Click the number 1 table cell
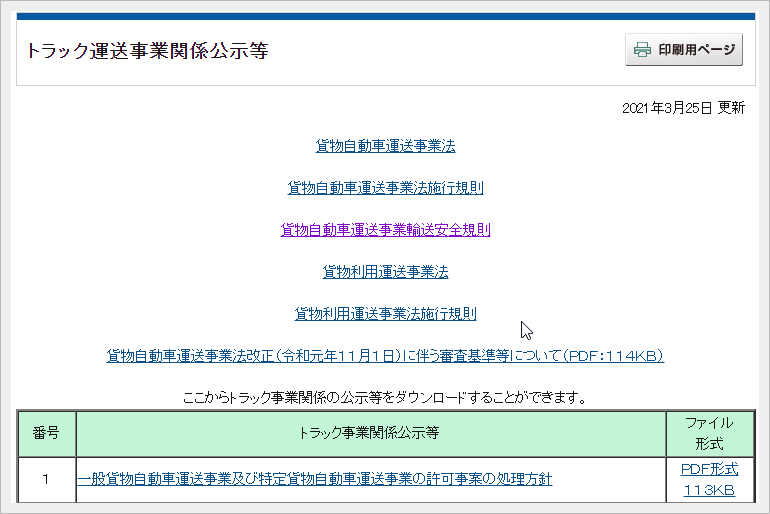 (47, 480)
